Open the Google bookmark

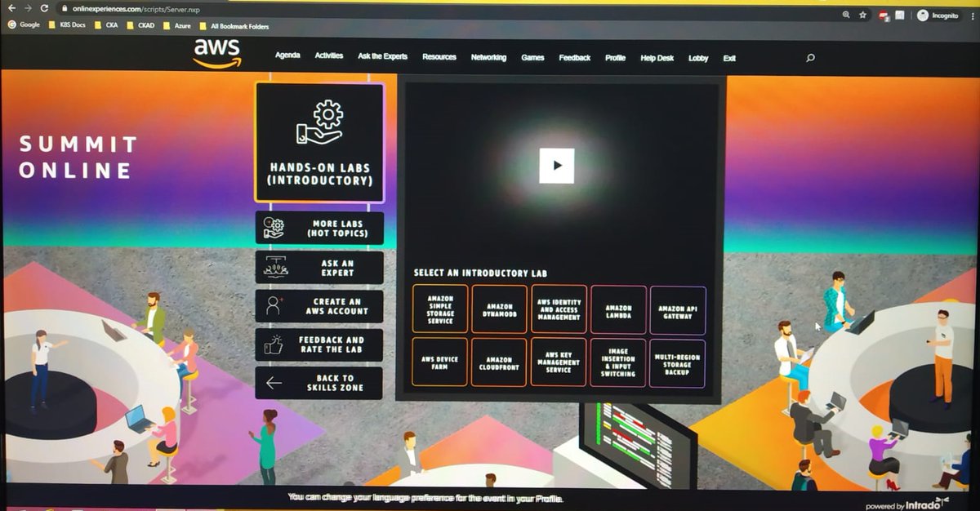pyautogui.click(x=24, y=25)
